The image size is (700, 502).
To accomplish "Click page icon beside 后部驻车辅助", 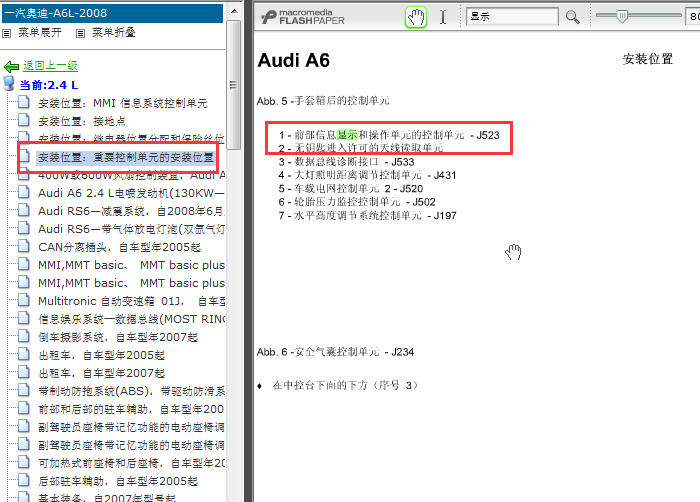I will pos(24,480).
